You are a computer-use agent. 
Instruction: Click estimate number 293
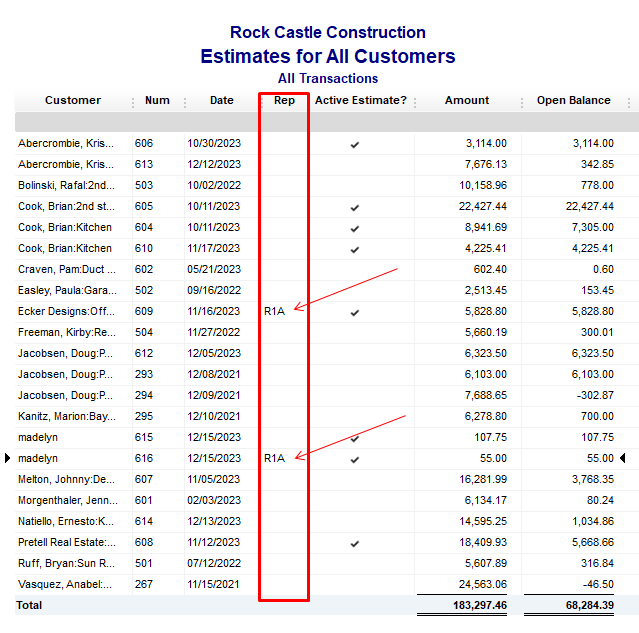[x=144, y=374]
